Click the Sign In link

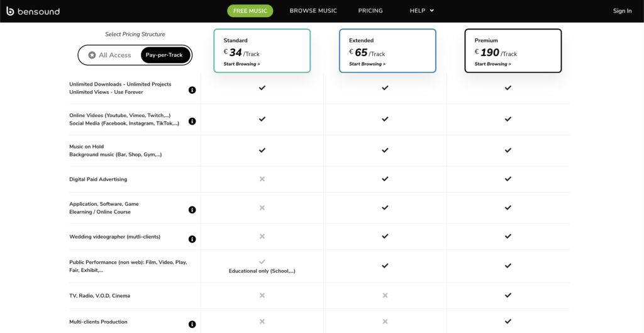point(622,11)
